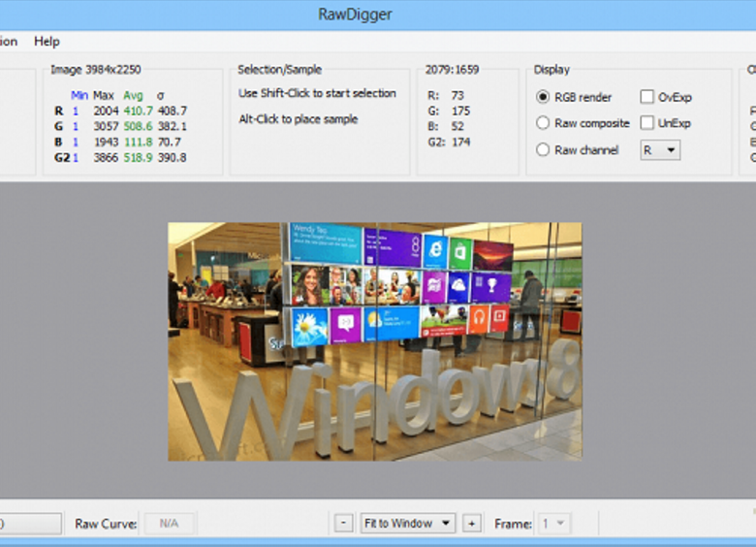Click the Raw Curve label
This screenshot has width=756, height=547.
(x=106, y=524)
